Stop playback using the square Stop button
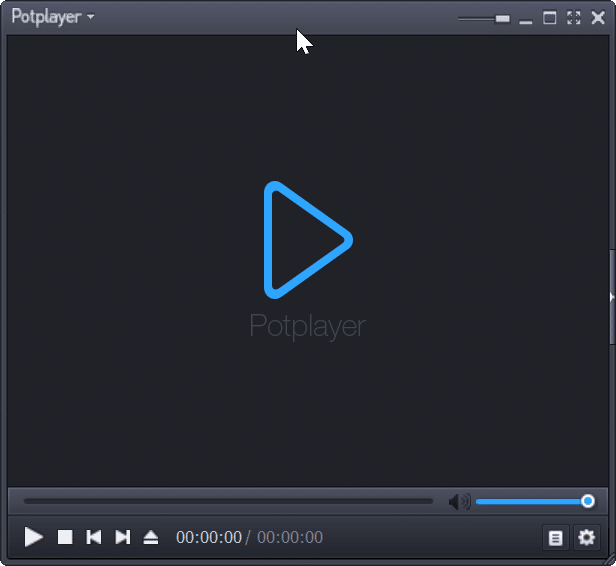 (65, 537)
